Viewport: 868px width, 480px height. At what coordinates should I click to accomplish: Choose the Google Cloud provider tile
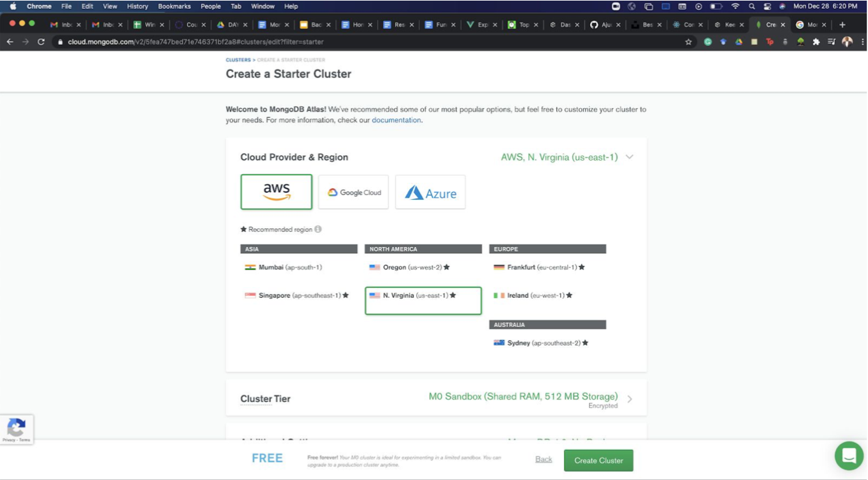click(x=353, y=192)
